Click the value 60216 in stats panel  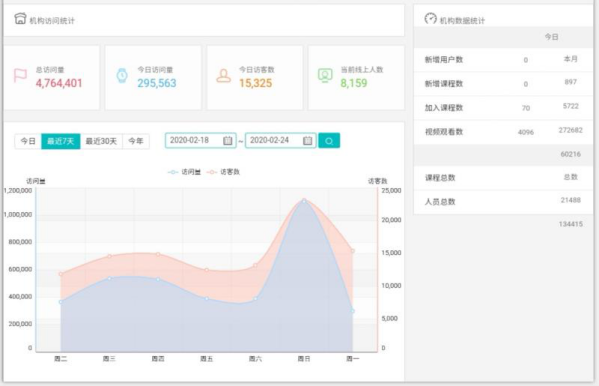click(x=570, y=154)
